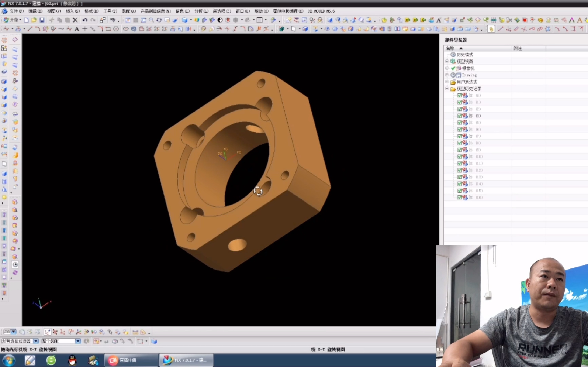Click the Rectangle tool icon in curve toolbar
Screen dimensions: 588x367
tap(108, 29)
